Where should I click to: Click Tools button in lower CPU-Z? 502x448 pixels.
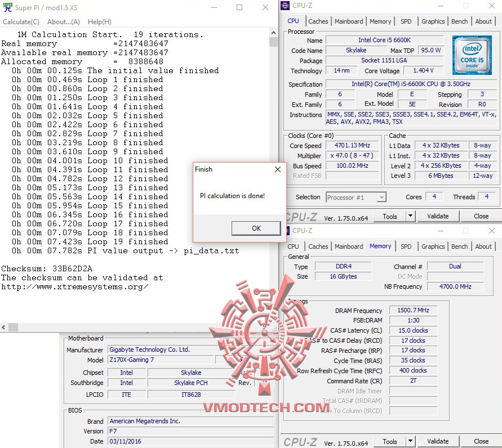pos(390,442)
